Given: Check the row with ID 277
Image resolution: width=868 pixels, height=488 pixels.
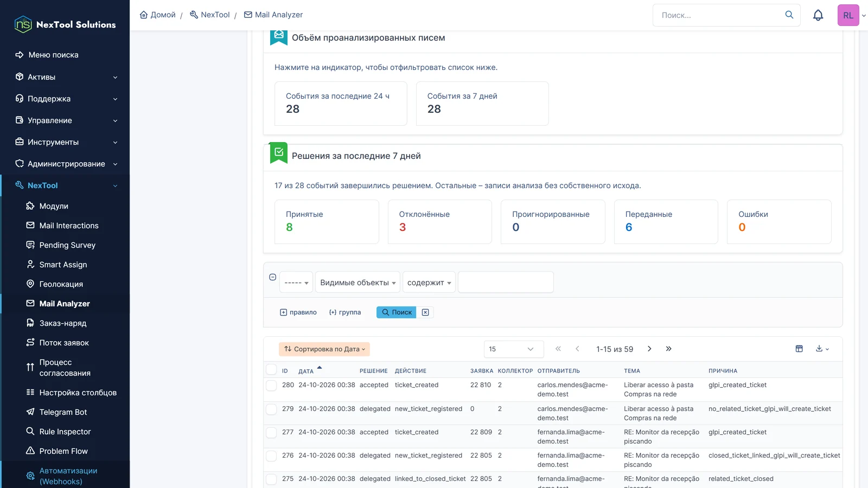Looking at the screenshot, I should click(271, 433).
